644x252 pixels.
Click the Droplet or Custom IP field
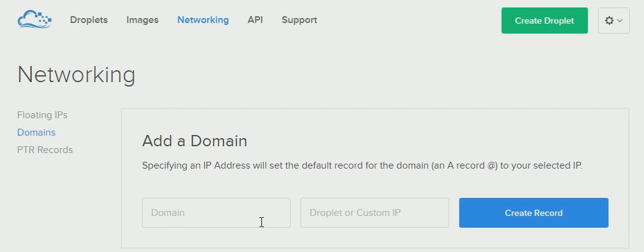375,213
